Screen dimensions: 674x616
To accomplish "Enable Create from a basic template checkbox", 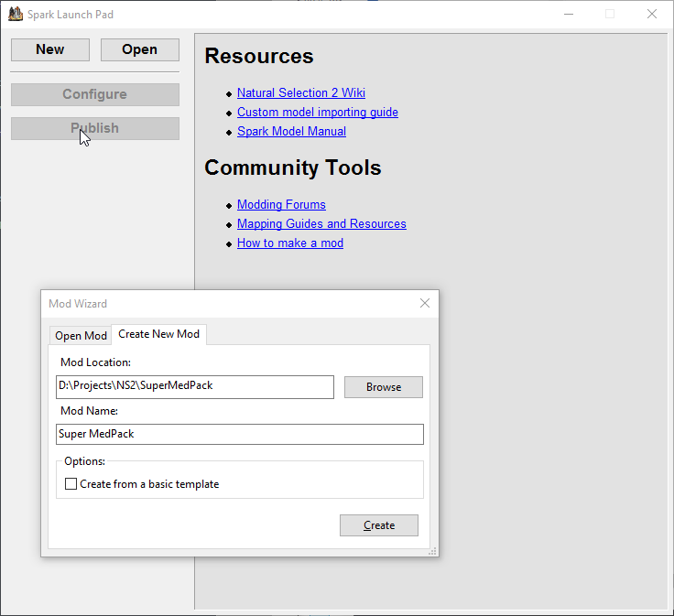I will 71,484.
